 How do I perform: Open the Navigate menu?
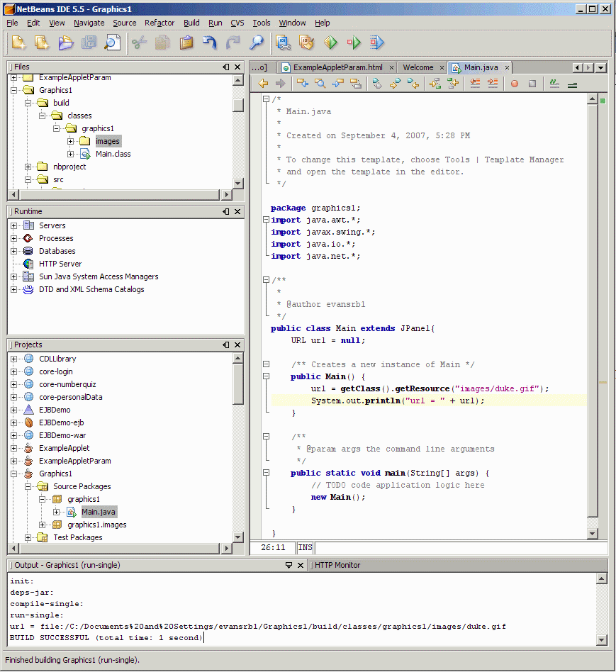(89, 23)
